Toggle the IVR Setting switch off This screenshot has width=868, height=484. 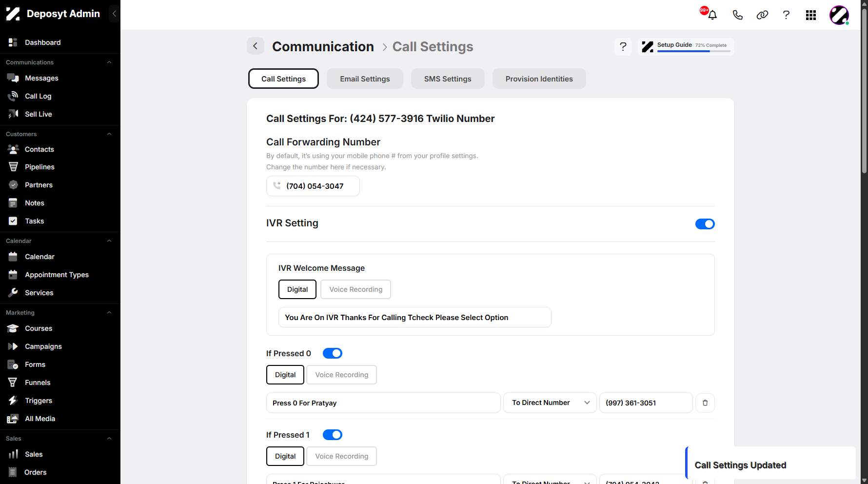click(705, 224)
